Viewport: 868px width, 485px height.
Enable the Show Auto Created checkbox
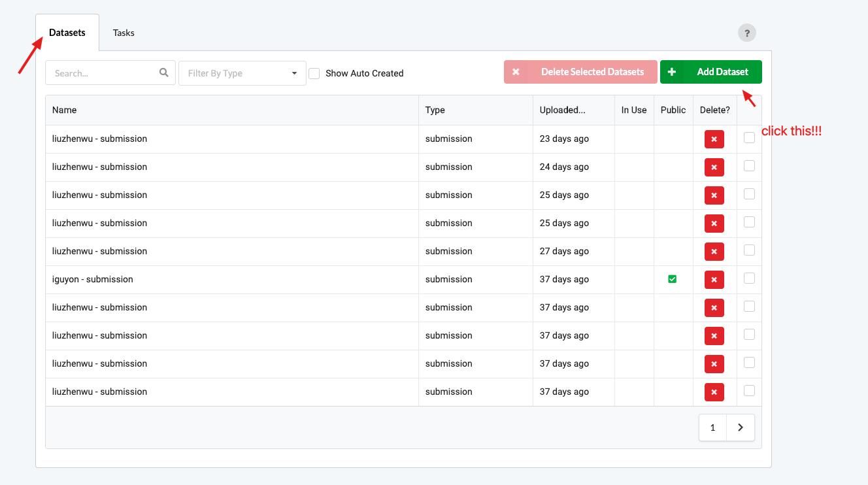314,73
